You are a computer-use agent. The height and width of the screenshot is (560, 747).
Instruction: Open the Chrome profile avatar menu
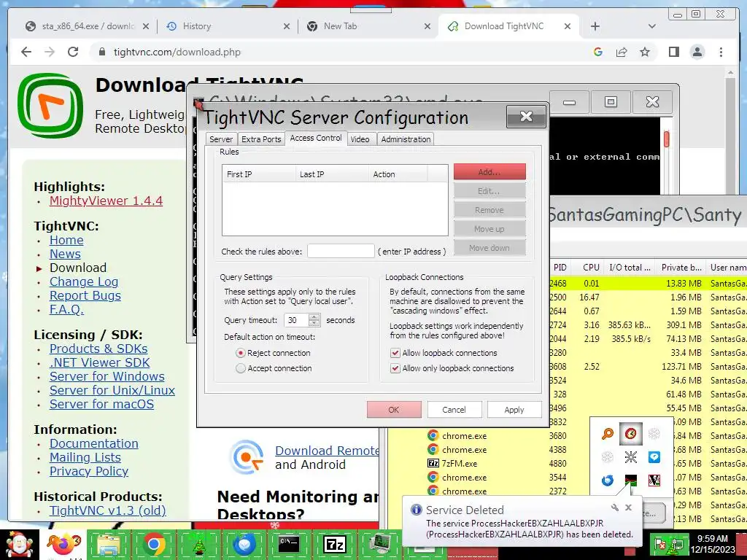(x=697, y=52)
